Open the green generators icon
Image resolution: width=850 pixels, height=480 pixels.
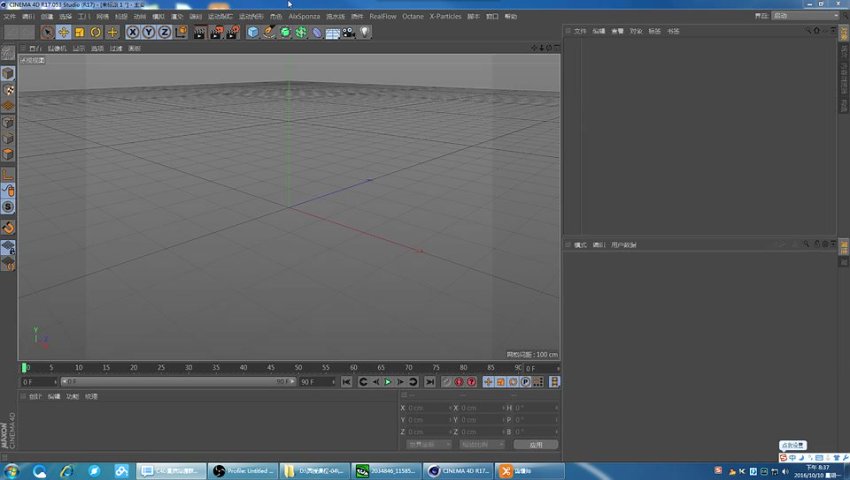(x=285, y=33)
